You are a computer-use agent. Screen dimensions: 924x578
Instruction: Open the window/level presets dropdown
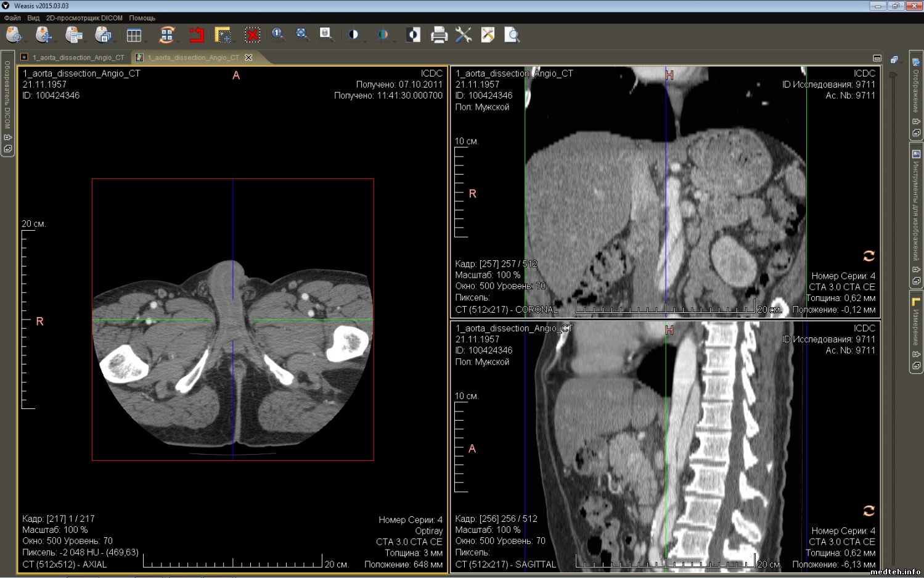tap(354, 35)
